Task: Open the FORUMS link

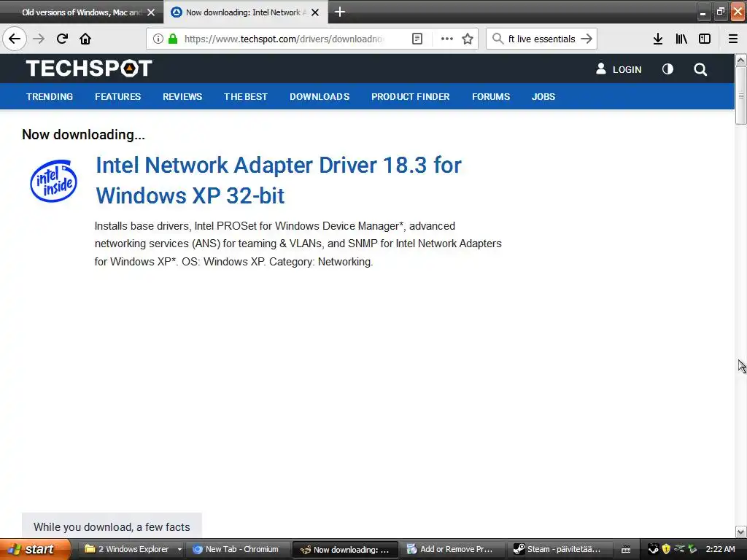Action: click(x=491, y=97)
